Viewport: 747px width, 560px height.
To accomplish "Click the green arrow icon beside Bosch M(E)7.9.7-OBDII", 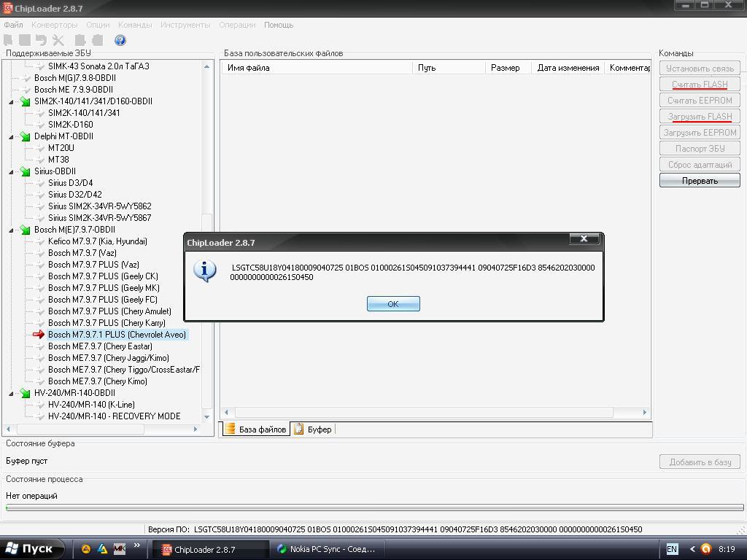I will click(x=25, y=230).
